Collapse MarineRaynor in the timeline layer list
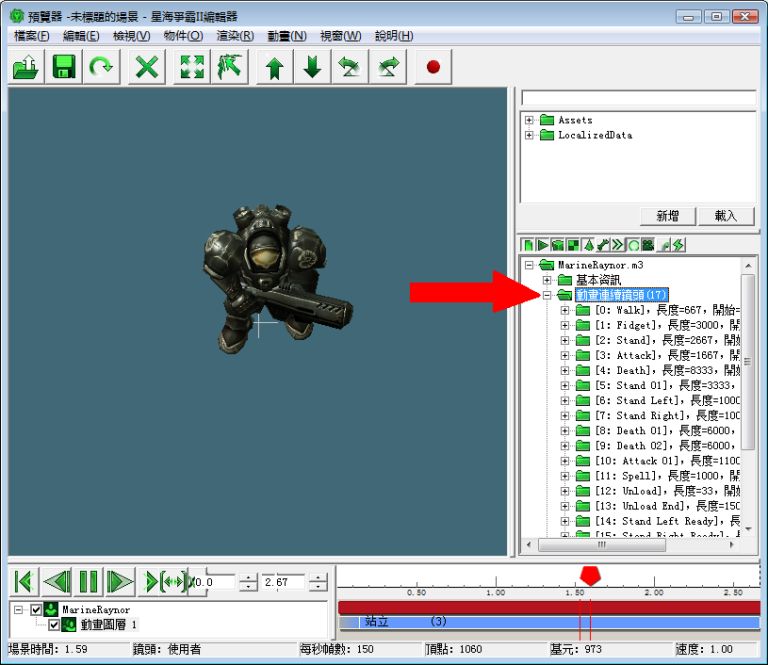 19,610
